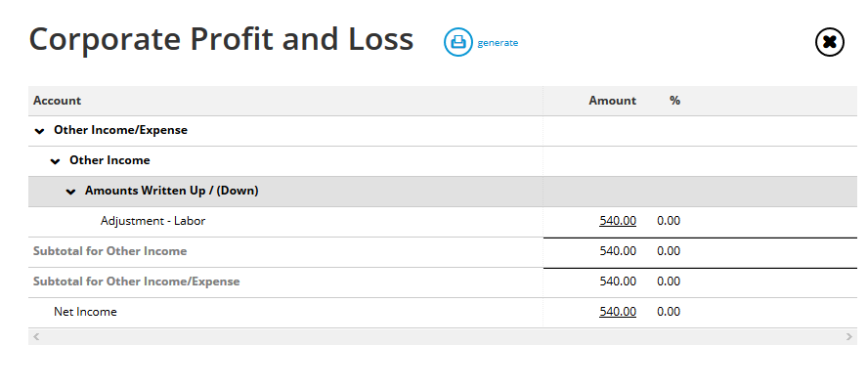
Task: Select the Other Income/Expense label
Action: click(x=120, y=130)
